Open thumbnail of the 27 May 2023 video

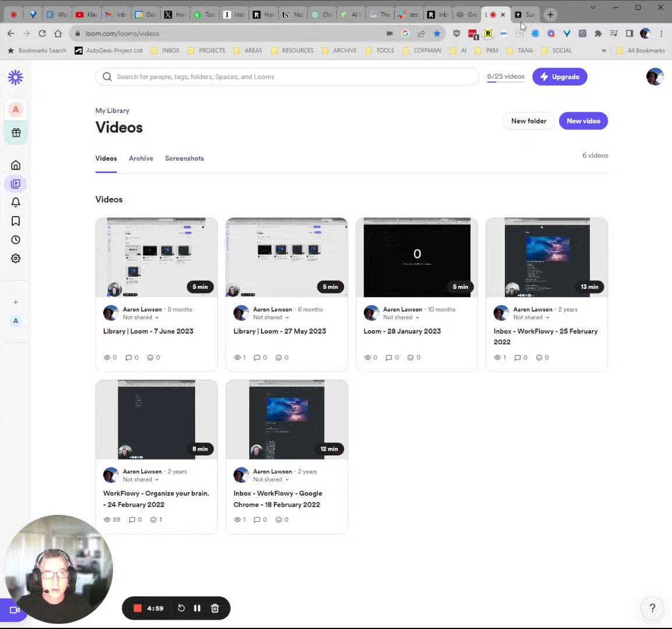(x=287, y=257)
